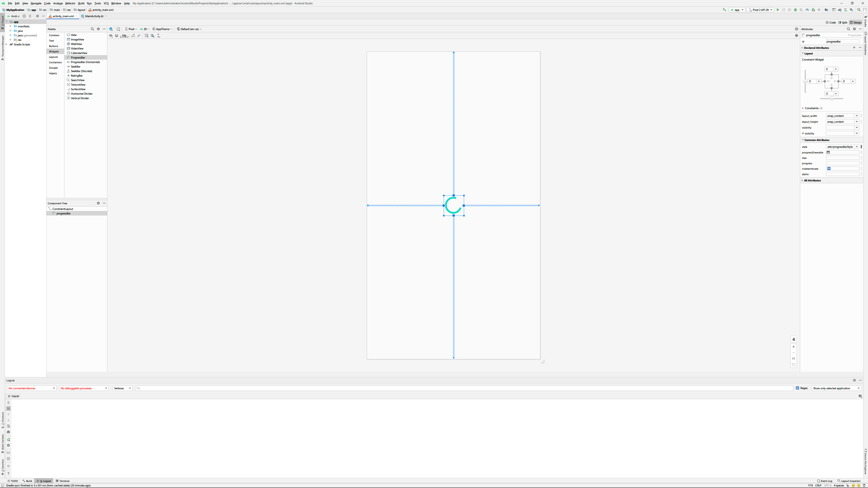Open the Refactor menu
868x488 pixels.
[x=70, y=3]
